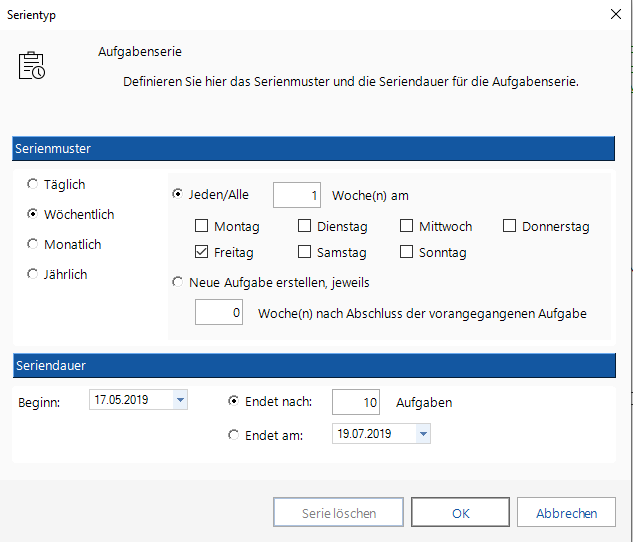Click the Aufgabenserie clipboard clock icon
Screen dimensions: 633x542
coord(31,65)
